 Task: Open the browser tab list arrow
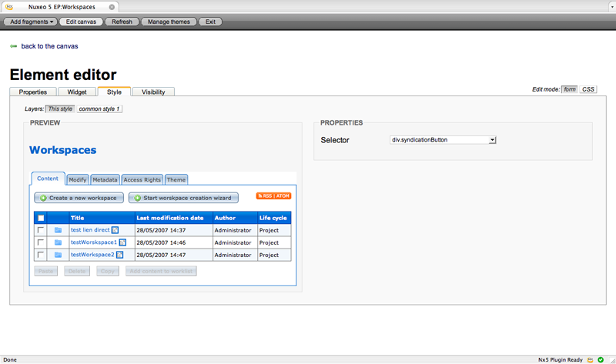[613, 7]
